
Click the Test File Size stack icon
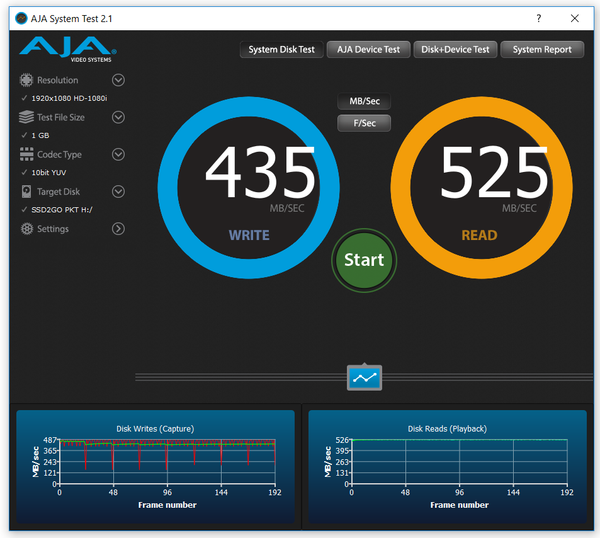click(x=26, y=117)
